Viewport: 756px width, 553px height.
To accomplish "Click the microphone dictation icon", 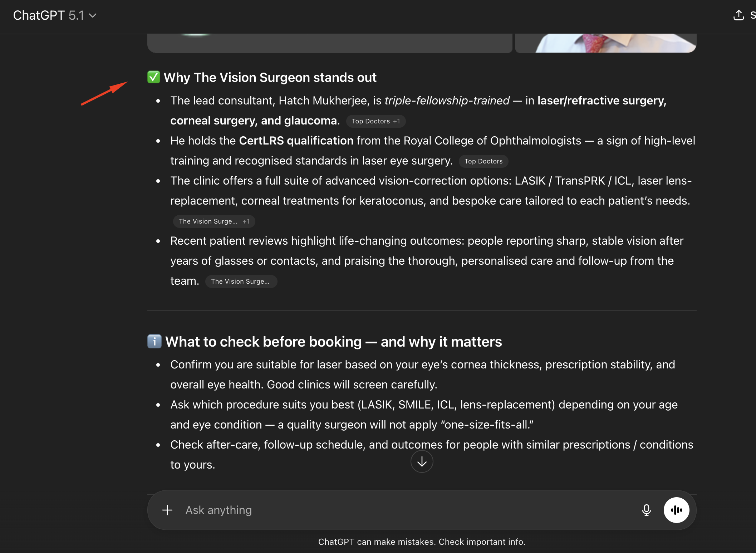I will [x=646, y=510].
